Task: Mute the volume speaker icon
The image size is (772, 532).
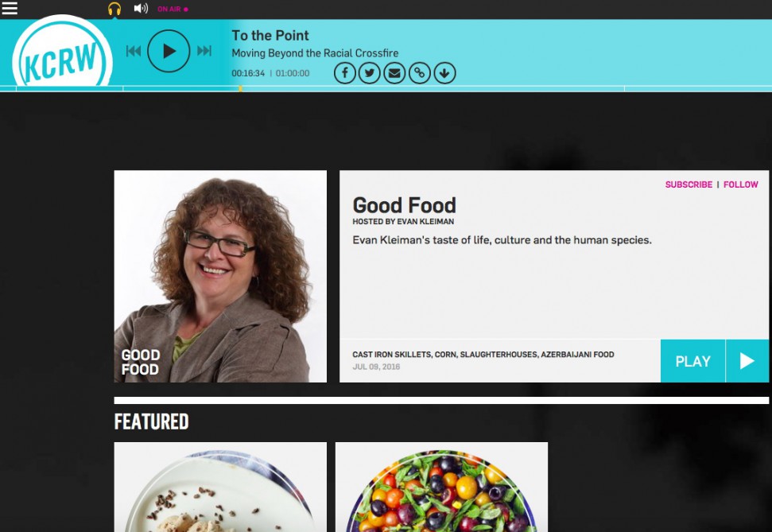Action: [x=141, y=9]
